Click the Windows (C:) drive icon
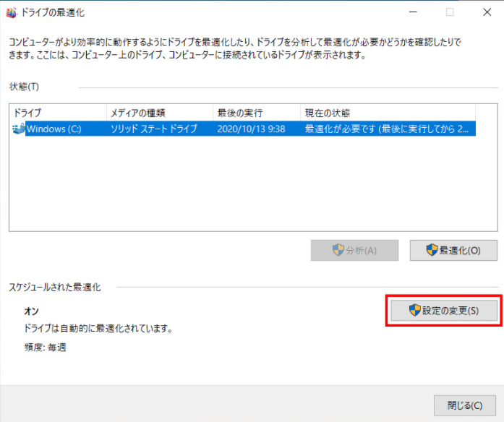 [x=18, y=129]
